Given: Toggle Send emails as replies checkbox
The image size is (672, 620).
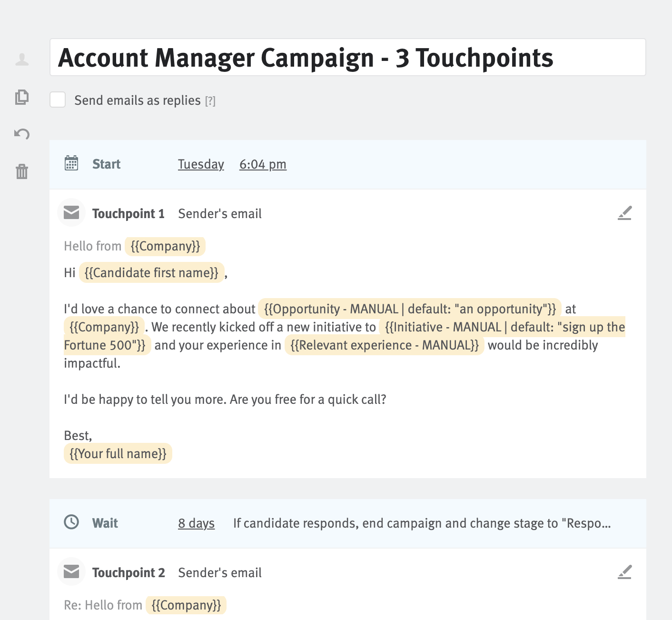Looking at the screenshot, I should point(58,100).
